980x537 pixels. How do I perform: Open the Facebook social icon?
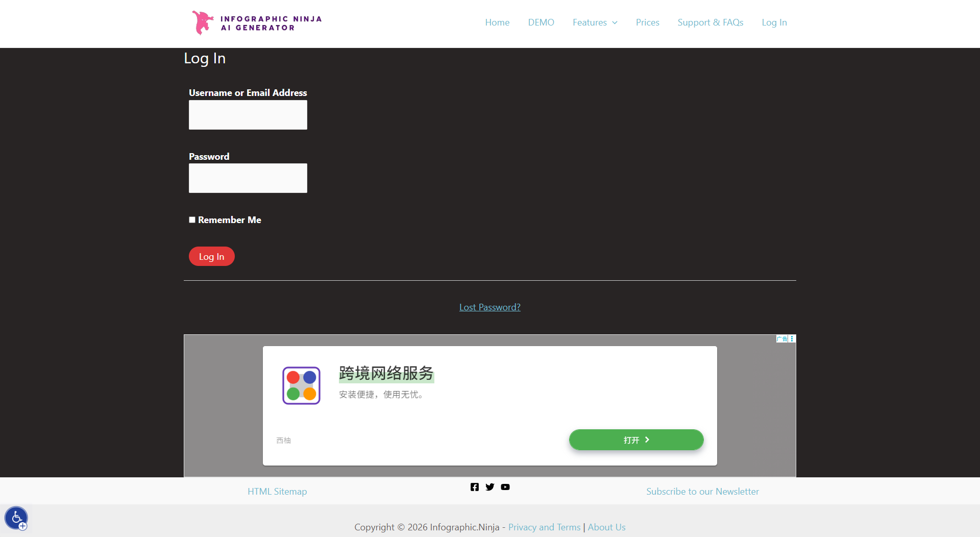475,487
